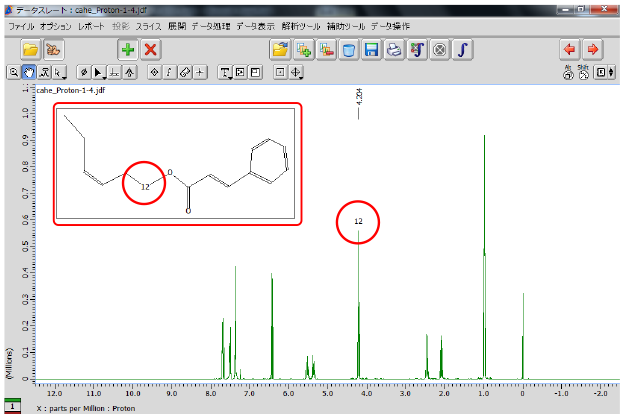Open a file with the yellow folder icon

point(30,50)
